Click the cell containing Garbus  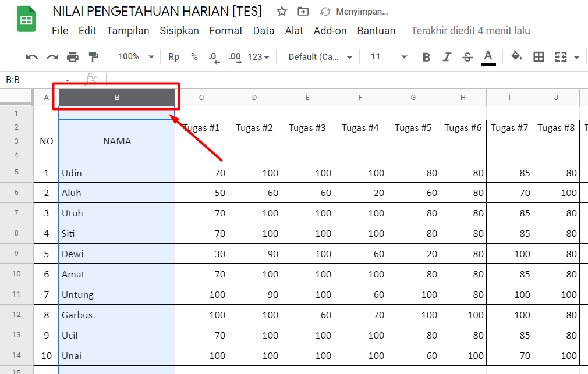[x=117, y=315]
